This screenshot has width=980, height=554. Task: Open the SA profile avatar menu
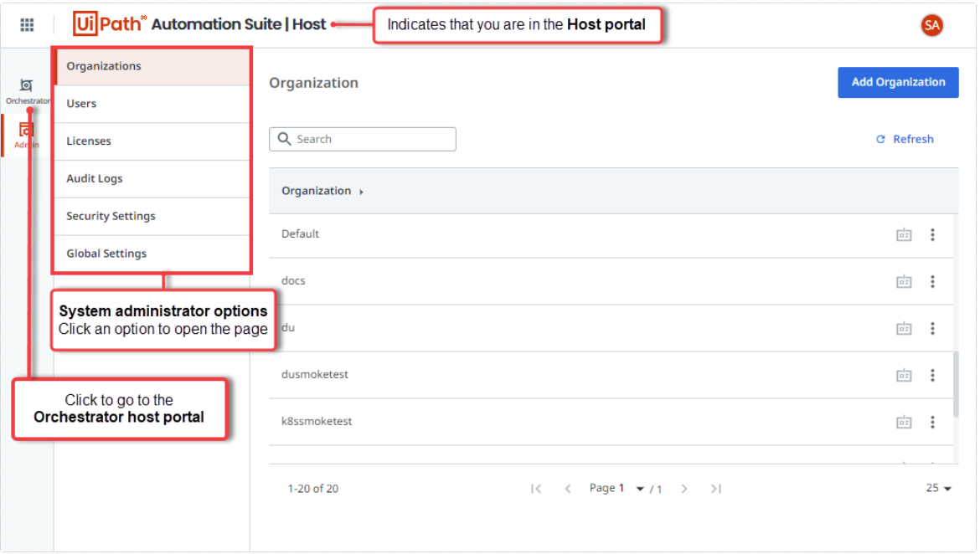point(932,25)
